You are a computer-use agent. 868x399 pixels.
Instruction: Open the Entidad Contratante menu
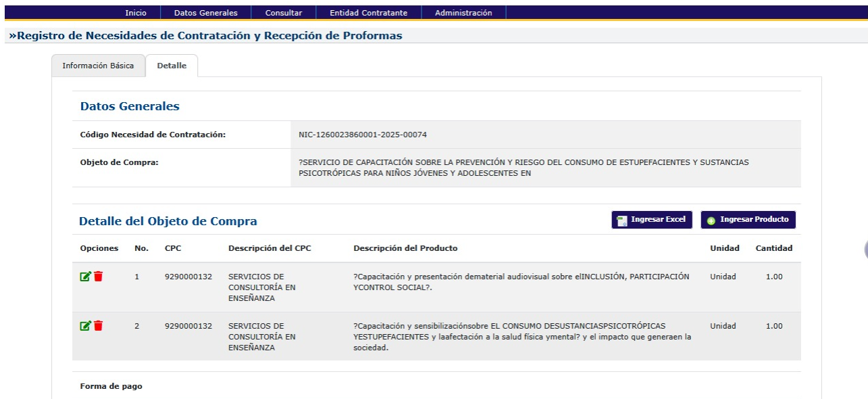tap(368, 13)
